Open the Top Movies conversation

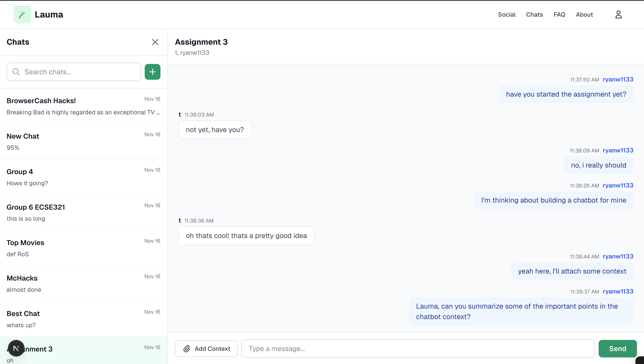point(84,248)
